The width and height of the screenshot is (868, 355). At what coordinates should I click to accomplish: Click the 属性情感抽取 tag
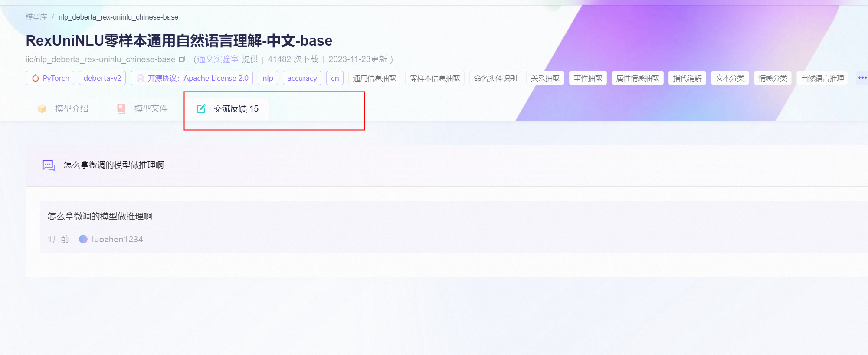638,78
